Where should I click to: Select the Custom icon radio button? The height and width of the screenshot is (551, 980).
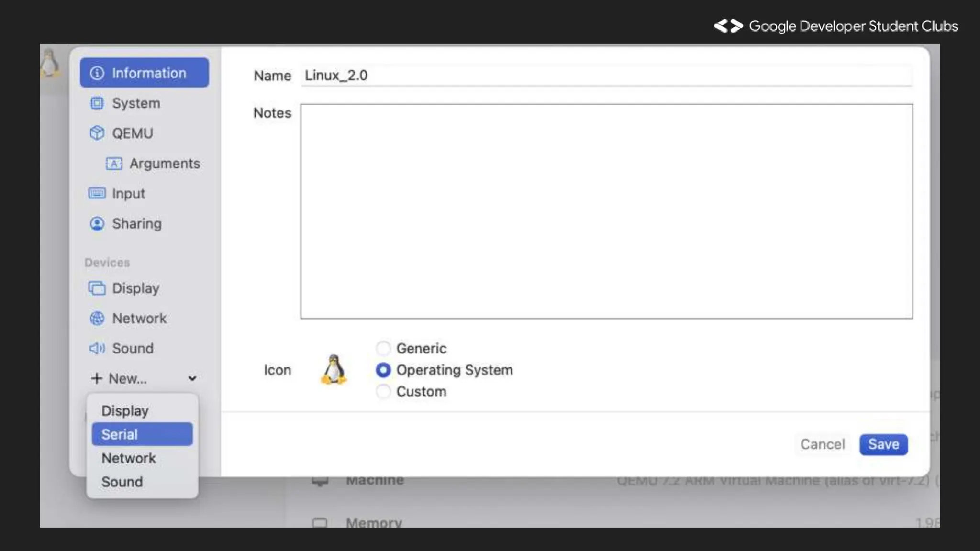(383, 391)
